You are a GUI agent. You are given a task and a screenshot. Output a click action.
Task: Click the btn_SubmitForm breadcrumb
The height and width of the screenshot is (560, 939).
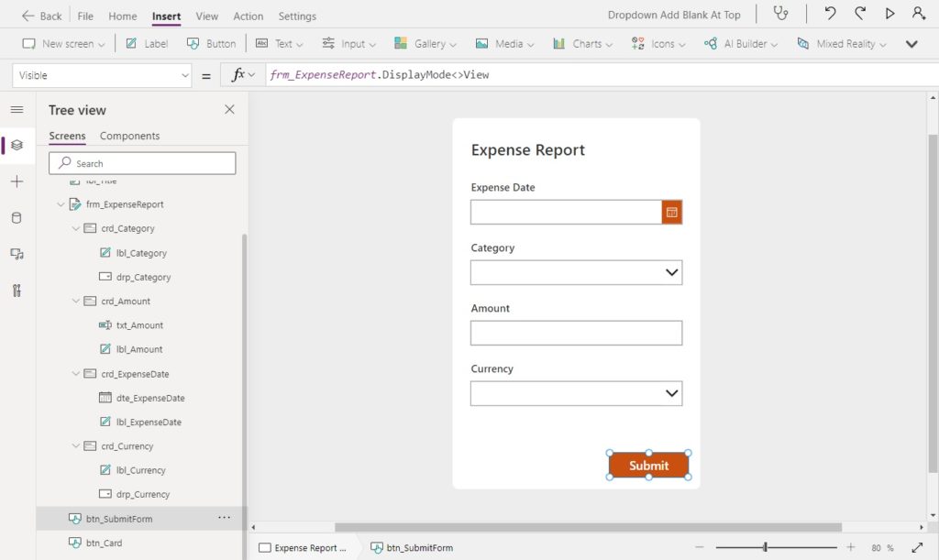[412, 547]
